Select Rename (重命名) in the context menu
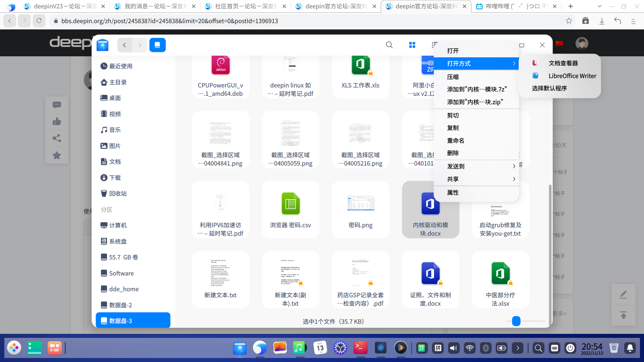Viewport: 644px width, 362px height. click(456, 140)
